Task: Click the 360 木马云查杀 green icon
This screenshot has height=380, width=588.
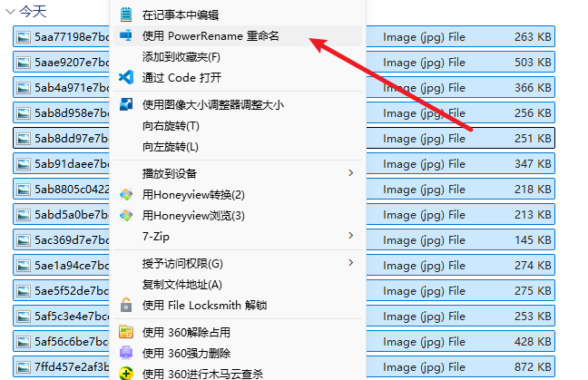Action: 126,374
